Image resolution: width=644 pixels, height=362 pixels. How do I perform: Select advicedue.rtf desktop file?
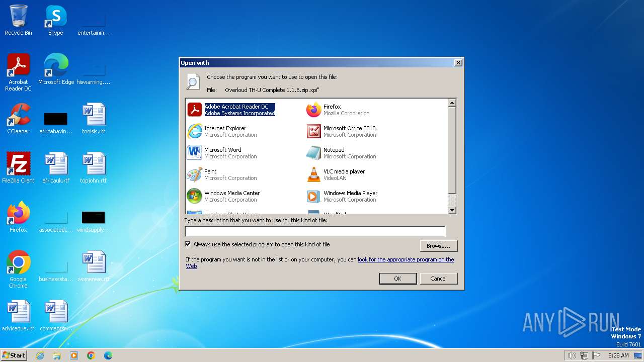pyautogui.click(x=18, y=316)
